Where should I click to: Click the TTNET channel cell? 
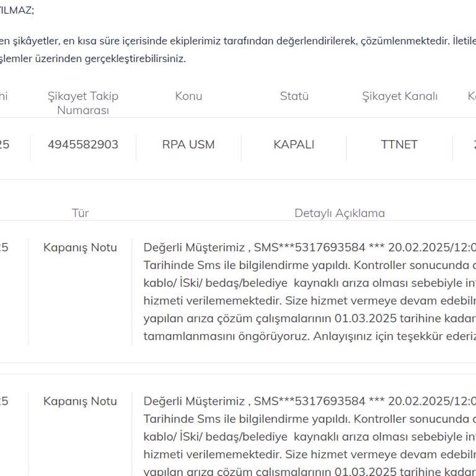pos(399,144)
